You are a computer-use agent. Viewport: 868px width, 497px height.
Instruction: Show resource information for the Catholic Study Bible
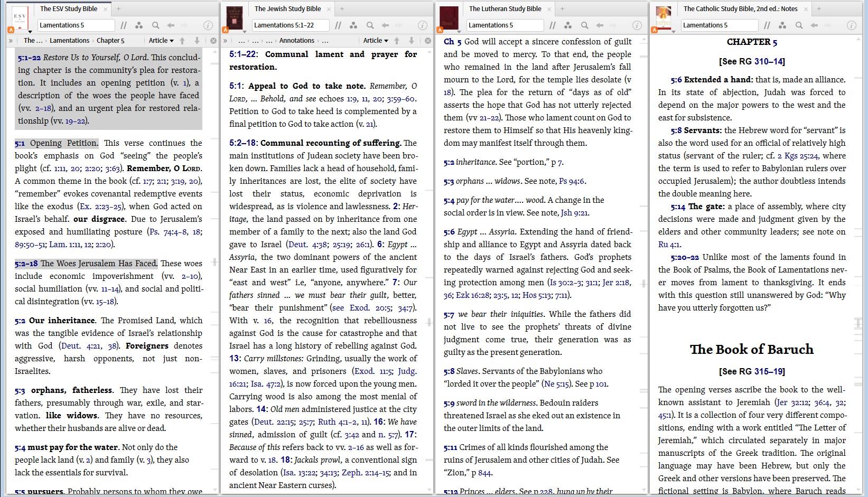pos(852,25)
